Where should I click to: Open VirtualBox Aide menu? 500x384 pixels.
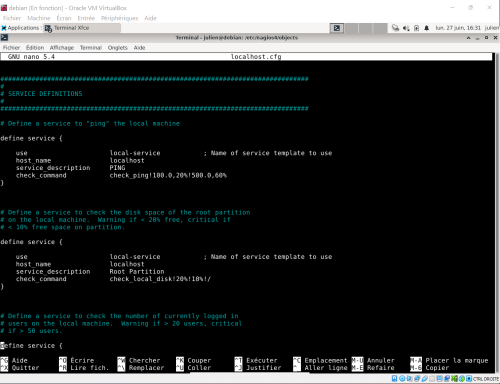point(150,18)
